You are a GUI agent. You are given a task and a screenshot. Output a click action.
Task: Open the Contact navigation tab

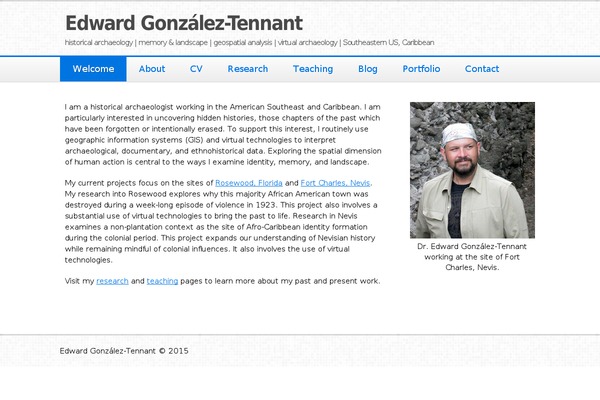[x=482, y=69]
